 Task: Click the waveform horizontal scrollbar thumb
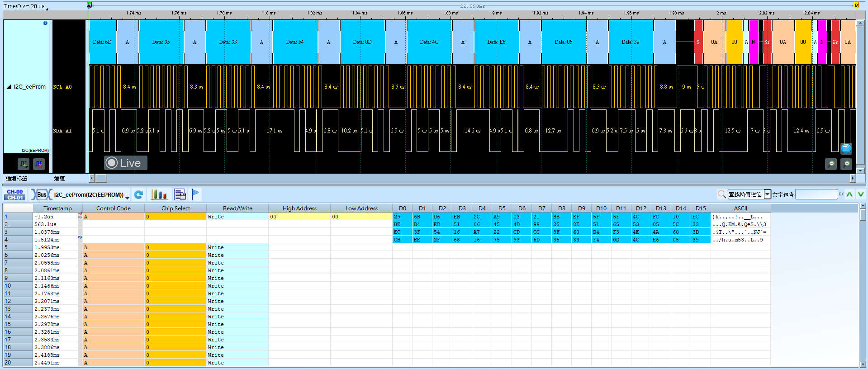coord(101,178)
